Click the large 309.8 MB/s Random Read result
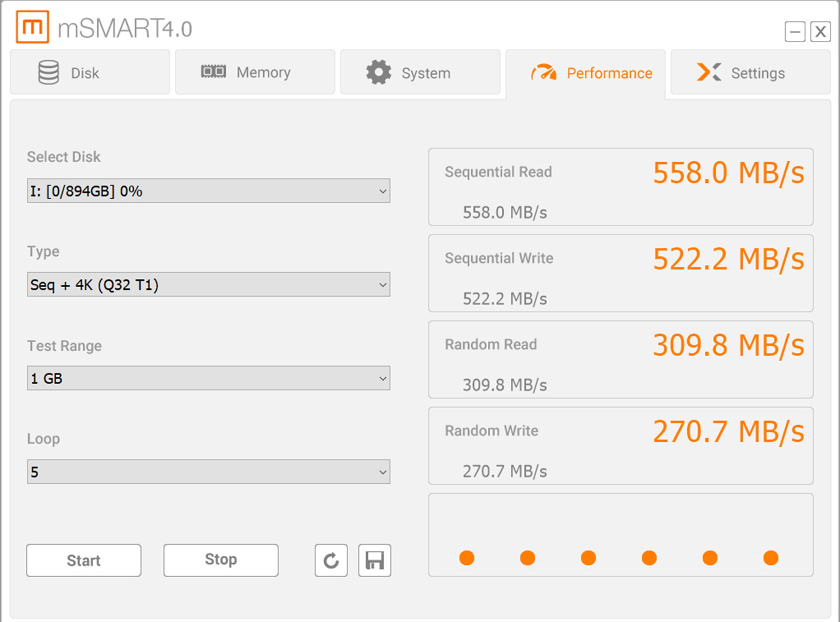Image resolution: width=840 pixels, height=622 pixels. [729, 345]
